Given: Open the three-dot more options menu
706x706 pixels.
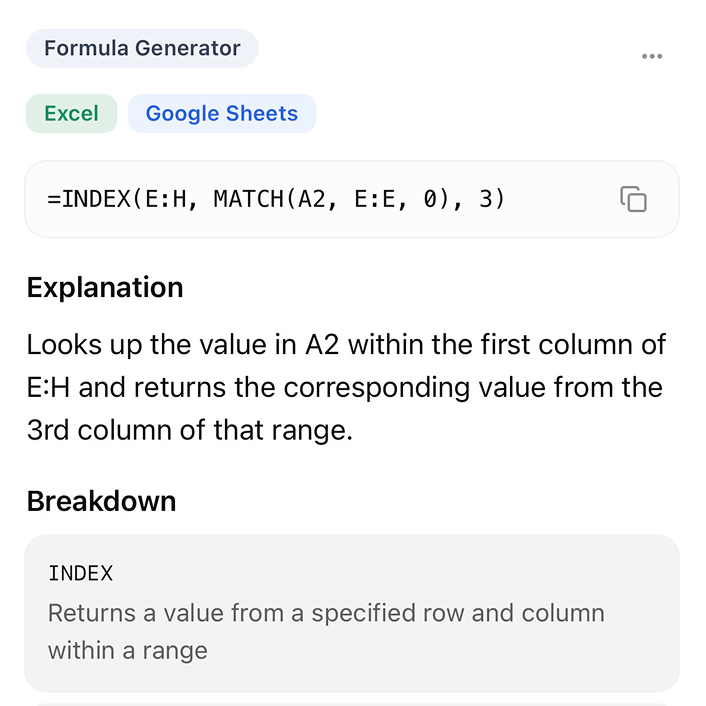Looking at the screenshot, I should pyautogui.click(x=651, y=56).
